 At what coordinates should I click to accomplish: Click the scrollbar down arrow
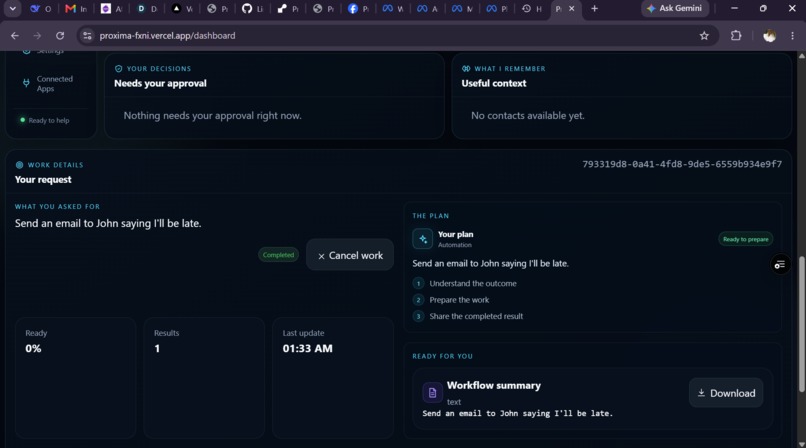click(x=801, y=443)
